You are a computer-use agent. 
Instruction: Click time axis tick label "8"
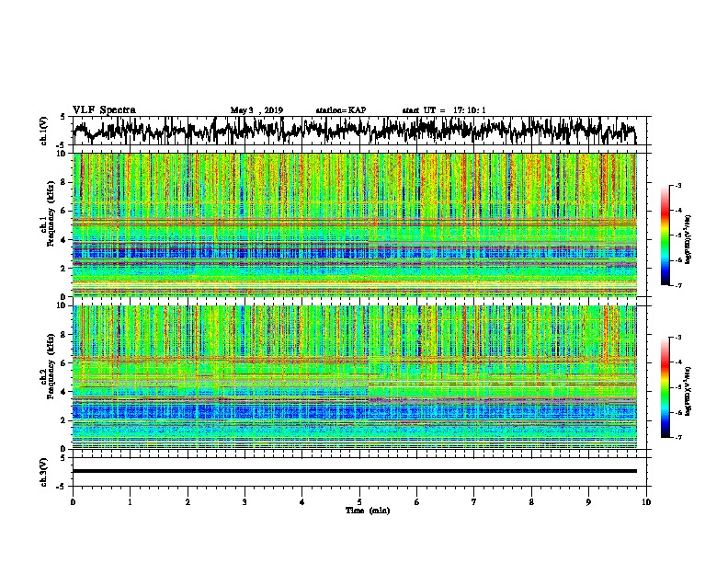531,502
